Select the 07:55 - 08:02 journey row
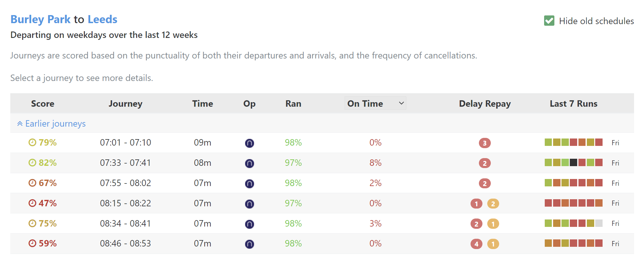 (125, 183)
